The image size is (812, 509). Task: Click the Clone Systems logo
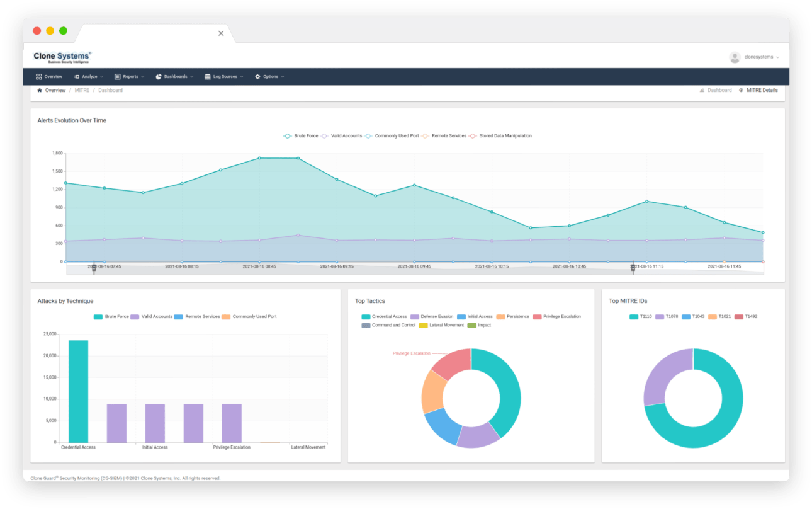click(x=62, y=57)
